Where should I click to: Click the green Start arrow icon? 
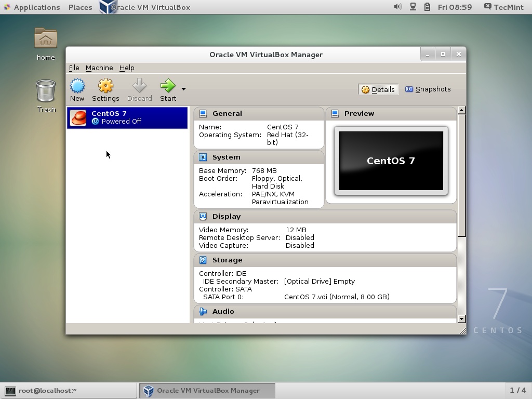(x=167, y=86)
